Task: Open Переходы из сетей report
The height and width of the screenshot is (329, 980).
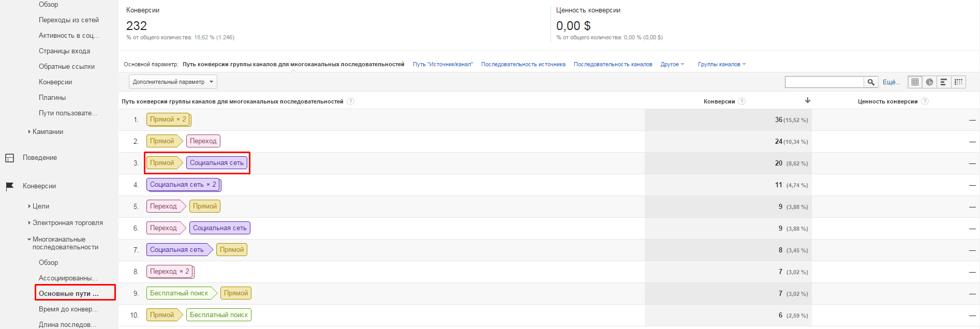Action: coord(69,20)
